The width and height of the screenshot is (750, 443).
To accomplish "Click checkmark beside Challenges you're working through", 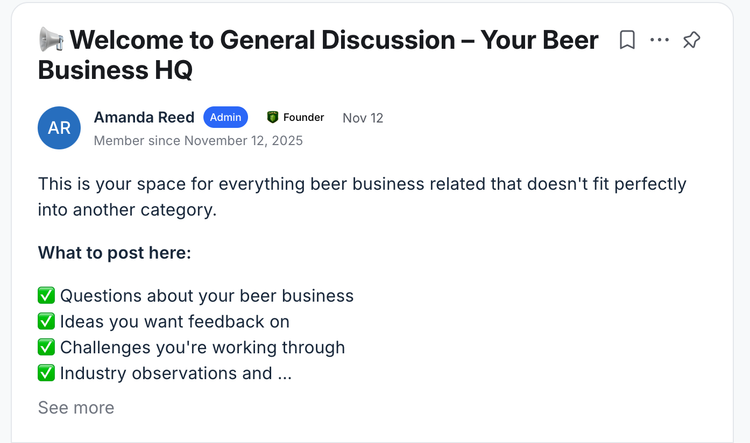I will tap(46, 347).
